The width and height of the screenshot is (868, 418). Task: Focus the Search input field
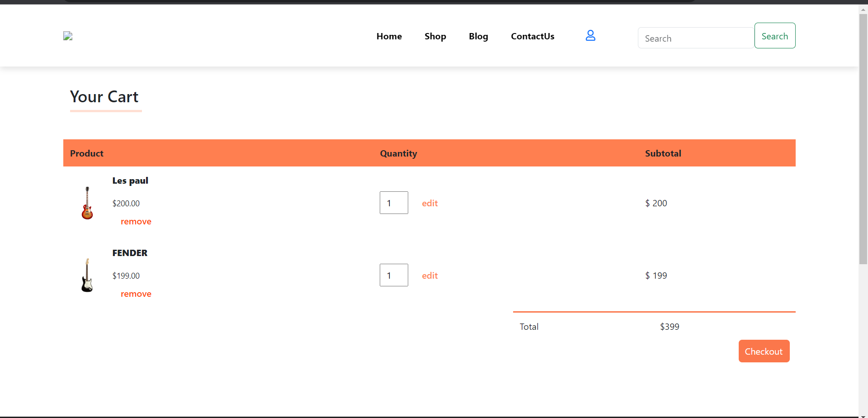coord(695,38)
